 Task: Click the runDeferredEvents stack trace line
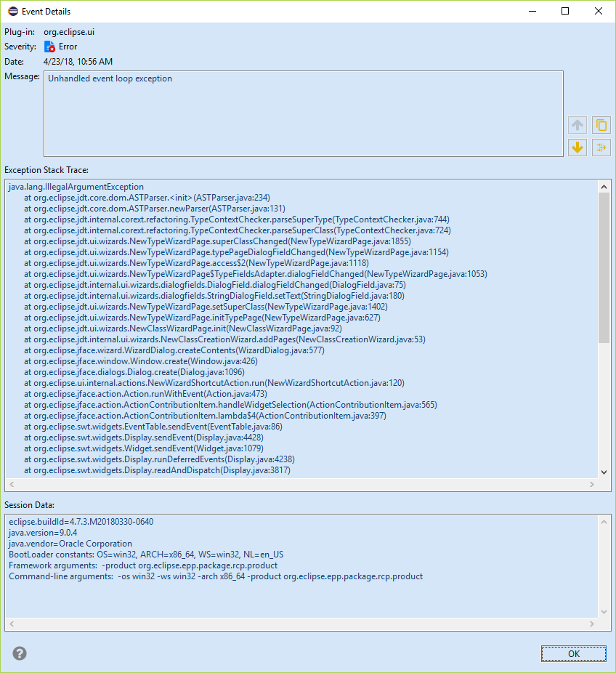point(160,459)
